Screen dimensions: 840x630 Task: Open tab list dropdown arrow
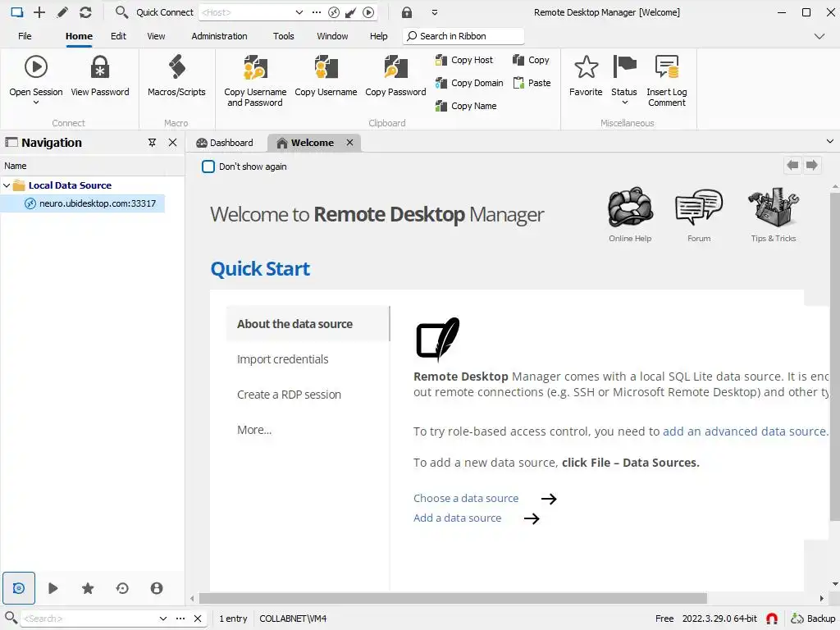pyautogui.click(x=830, y=141)
